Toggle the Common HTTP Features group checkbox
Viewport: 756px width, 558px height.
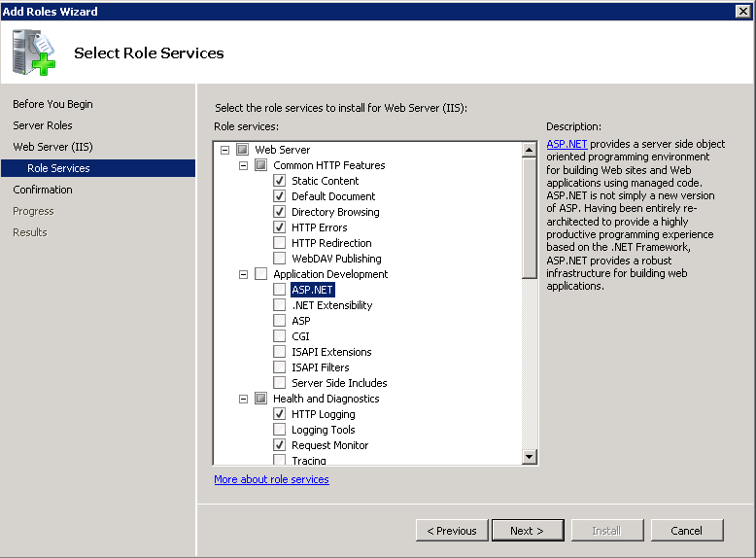pyautogui.click(x=260, y=165)
